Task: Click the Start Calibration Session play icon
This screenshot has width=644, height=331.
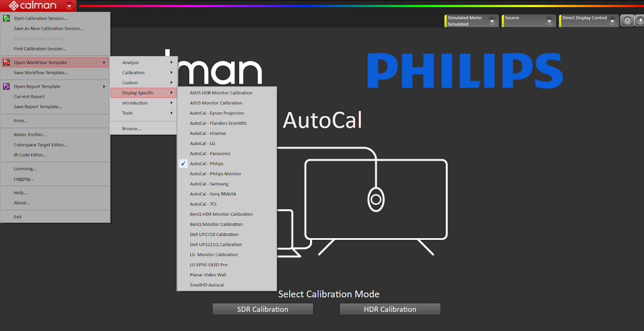Action: tap(6, 18)
